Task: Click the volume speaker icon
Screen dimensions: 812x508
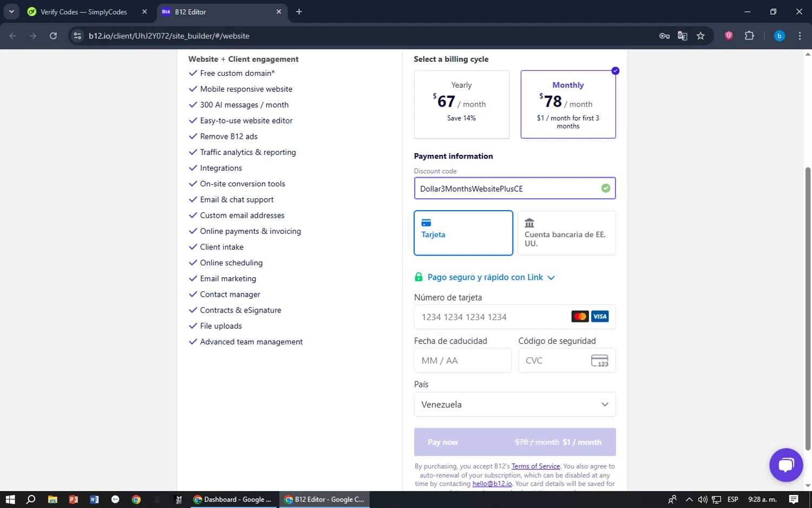Action: (703, 499)
